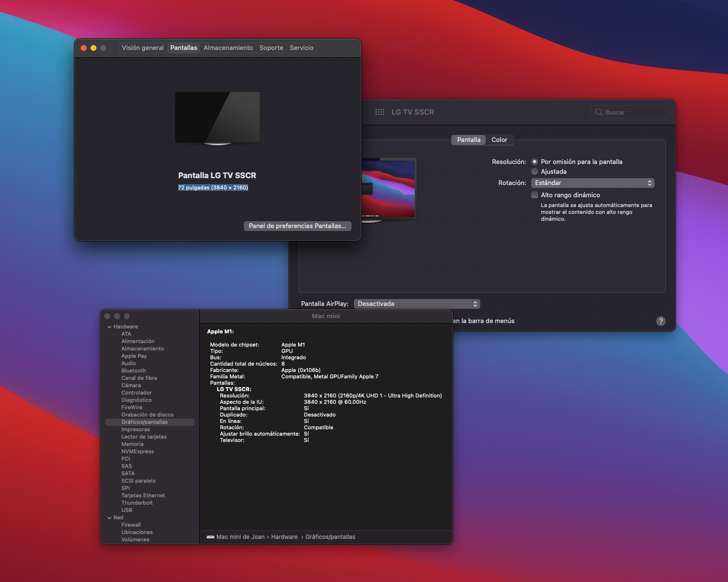The height and width of the screenshot is (582, 728).
Task: Click the '3840 x 2160 @ 60.00Hz' value
Action: [335, 402]
